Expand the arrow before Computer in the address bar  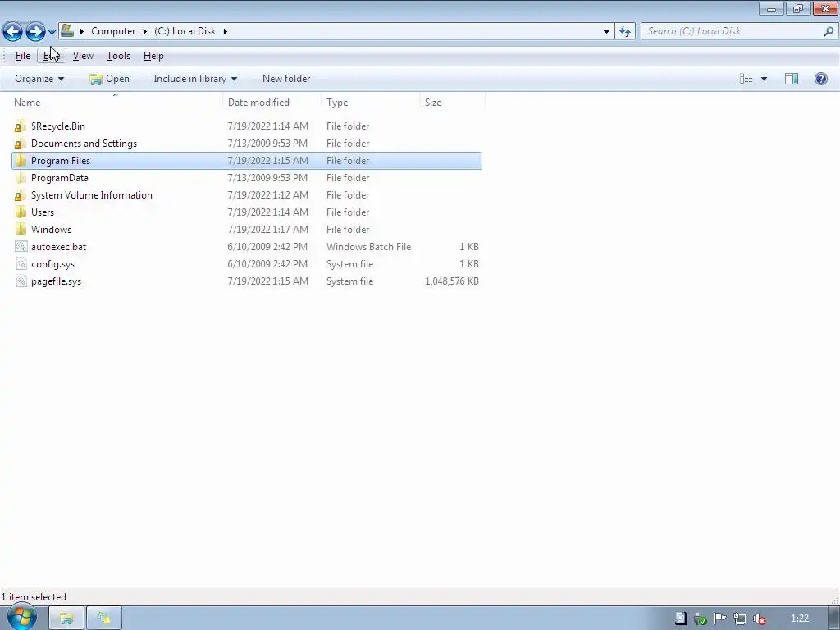[x=81, y=31]
